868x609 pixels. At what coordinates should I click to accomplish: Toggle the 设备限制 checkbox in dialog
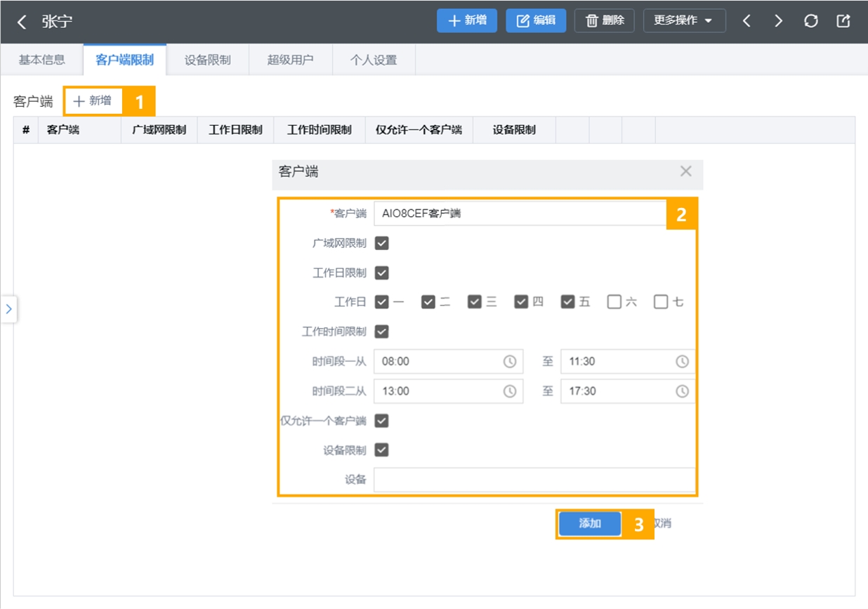[x=381, y=450]
